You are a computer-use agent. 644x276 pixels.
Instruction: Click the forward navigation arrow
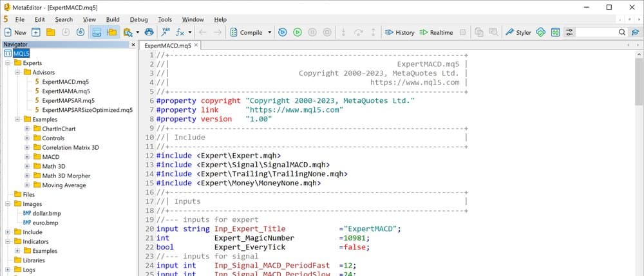(x=217, y=32)
